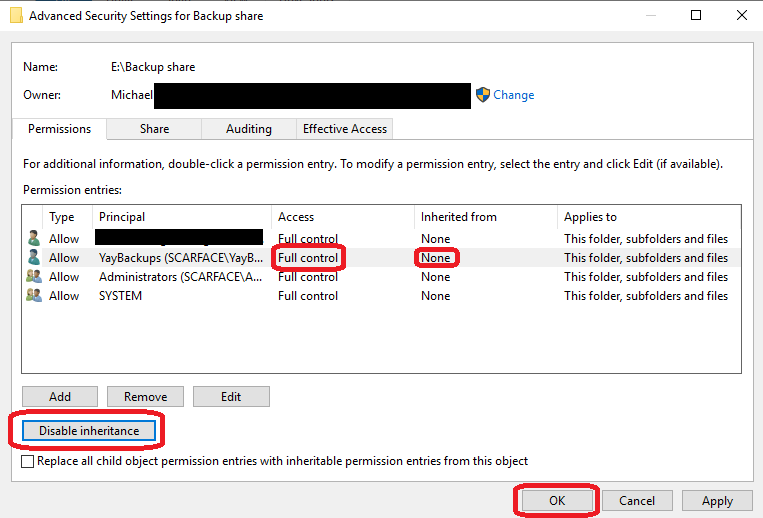
Task: Click the user icon of the first permission entry
Action: [35, 239]
